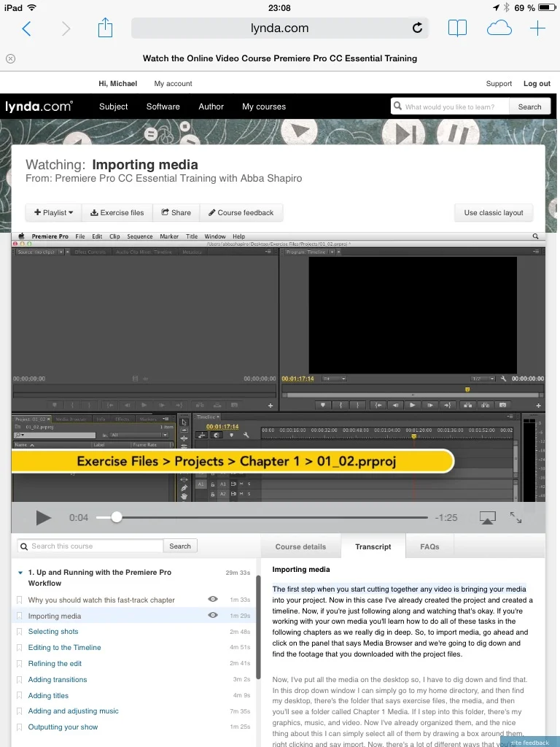The image size is (560, 747).
Task: Switch to FAQs tab
Action: click(429, 546)
